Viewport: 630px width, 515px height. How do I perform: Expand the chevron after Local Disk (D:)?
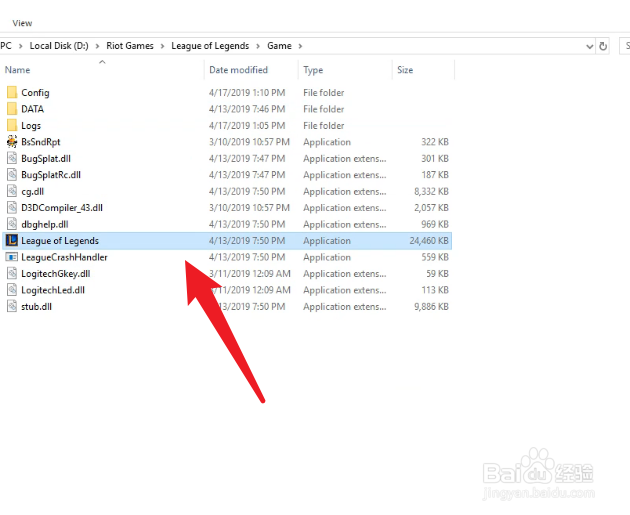click(97, 46)
